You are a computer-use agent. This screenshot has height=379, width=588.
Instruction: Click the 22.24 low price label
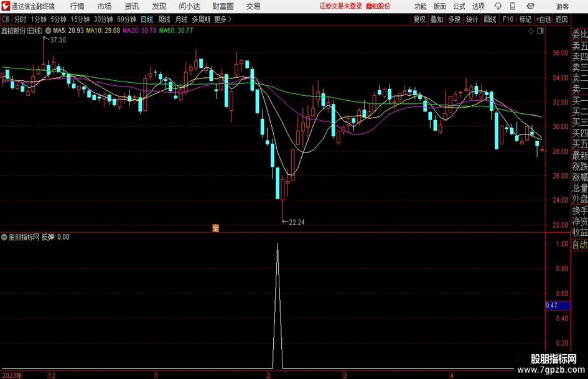pyautogui.click(x=297, y=223)
